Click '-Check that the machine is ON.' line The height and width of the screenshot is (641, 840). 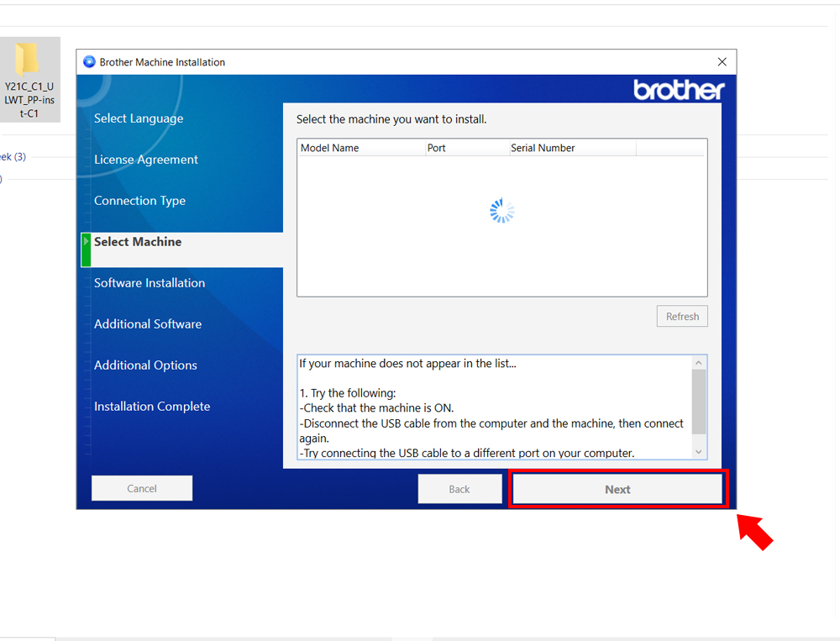[376, 407]
